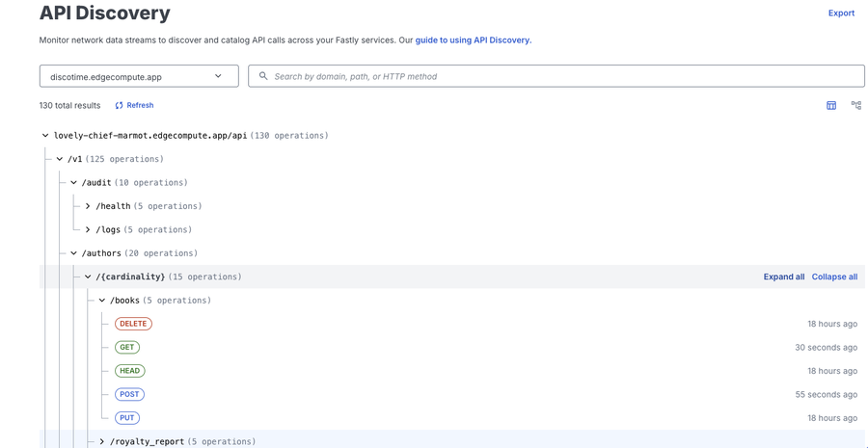Viewport: 868px width, 448px height.
Task: Select the DELETE method badge
Action: tap(133, 324)
